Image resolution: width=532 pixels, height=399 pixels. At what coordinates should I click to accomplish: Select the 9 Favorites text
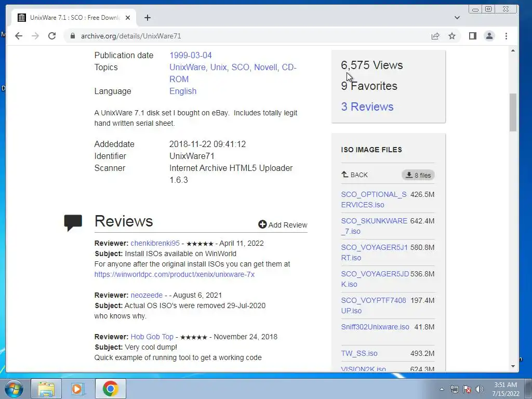click(369, 86)
